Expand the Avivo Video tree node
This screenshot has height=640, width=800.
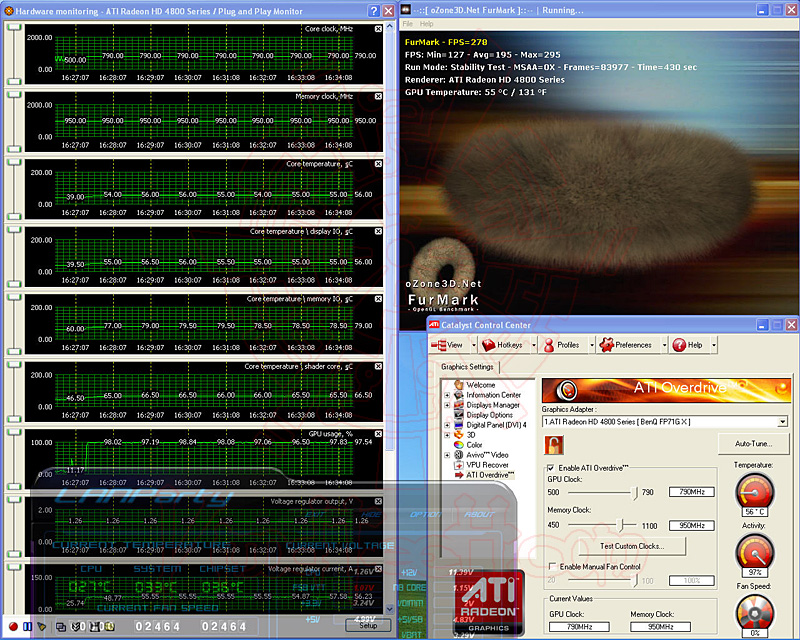tap(447, 455)
